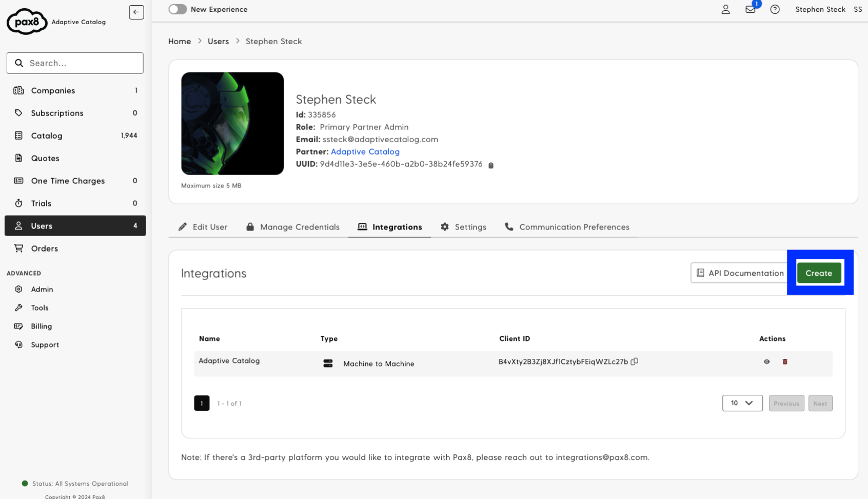Click the Machine to Machine type icon
Viewport: 868px width, 499px height.
pyautogui.click(x=328, y=363)
